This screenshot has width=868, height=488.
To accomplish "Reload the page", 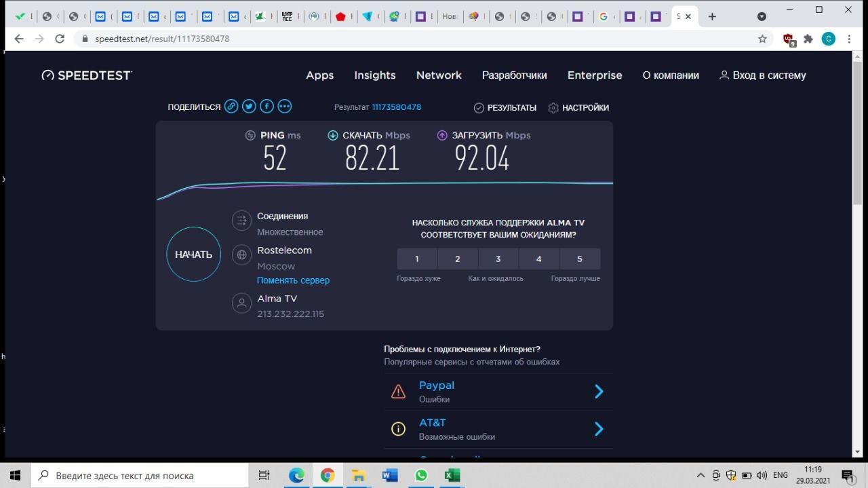I will (60, 39).
